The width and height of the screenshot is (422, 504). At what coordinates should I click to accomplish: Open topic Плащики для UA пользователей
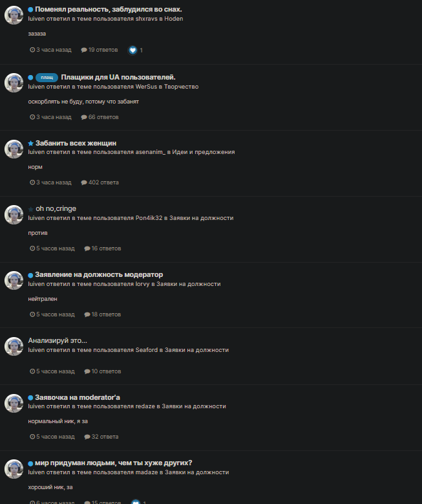(x=118, y=77)
